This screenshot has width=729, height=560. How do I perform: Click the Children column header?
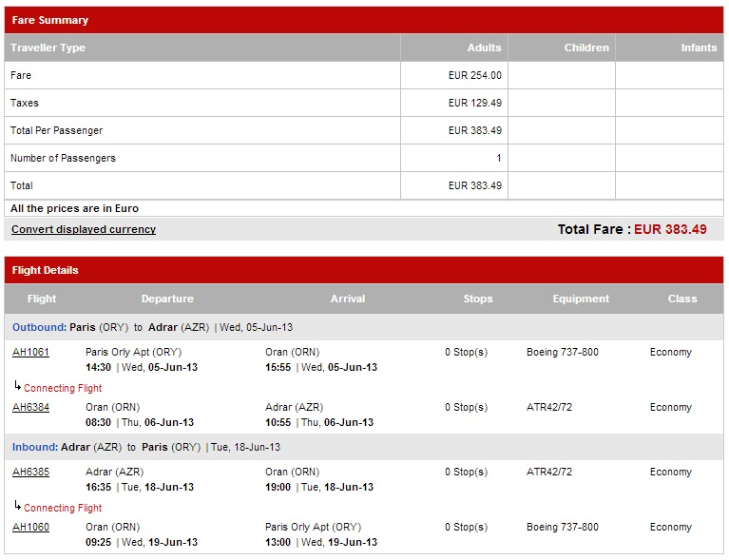pos(586,48)
